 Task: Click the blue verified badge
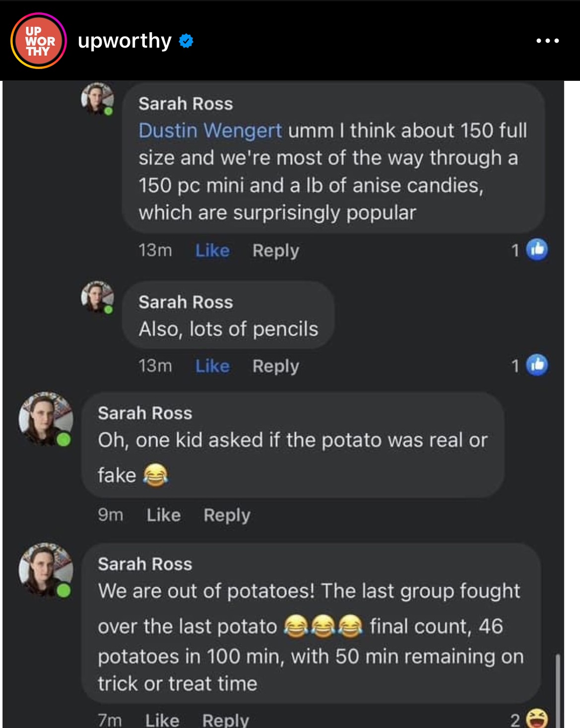point(186,41)
